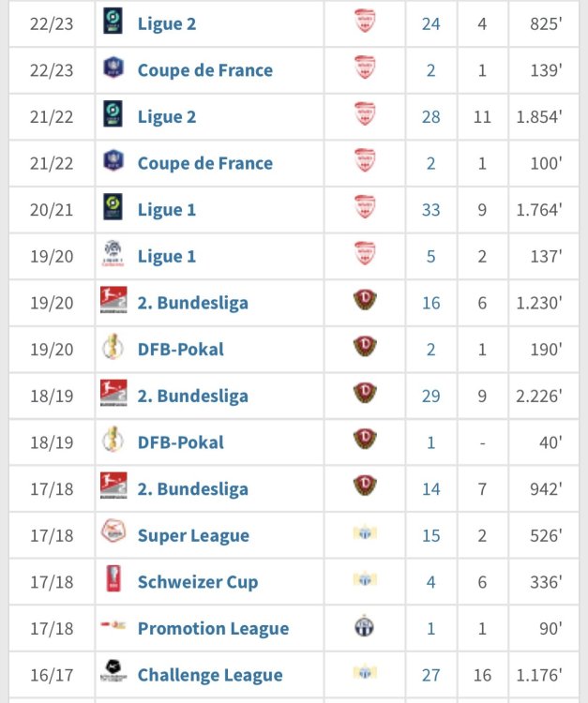588x703 pixels.
Task: Click Coupe de France logo for 22/23
Action: pos(113,69)
